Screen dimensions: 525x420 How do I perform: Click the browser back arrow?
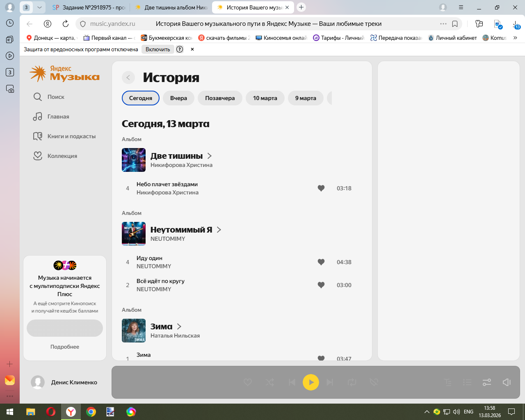pyautogui.click(x=30, y=24)
